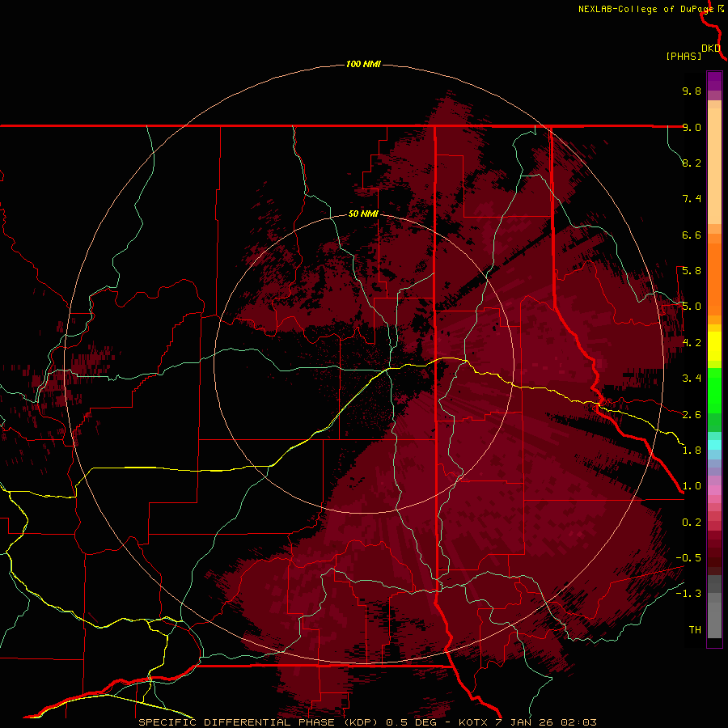Click the -1.3 value on the color scale
Image resolution: width=728 pixels, height=728 pixels.
click(688, 594)
